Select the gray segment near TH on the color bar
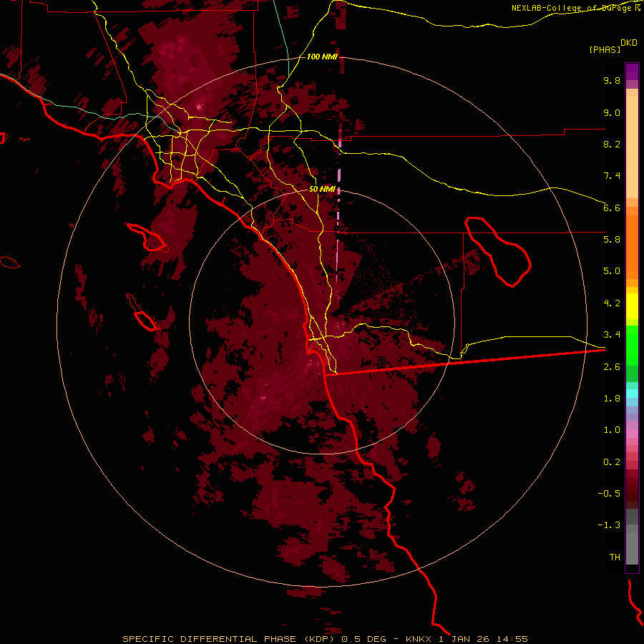Screen dimensions: 644x644 coord(632,549)
